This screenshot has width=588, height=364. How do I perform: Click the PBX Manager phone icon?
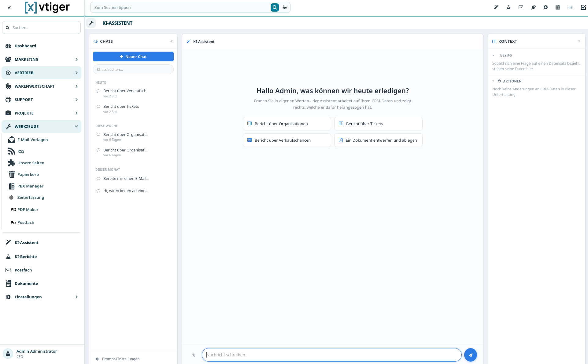[x=12, y=186]
